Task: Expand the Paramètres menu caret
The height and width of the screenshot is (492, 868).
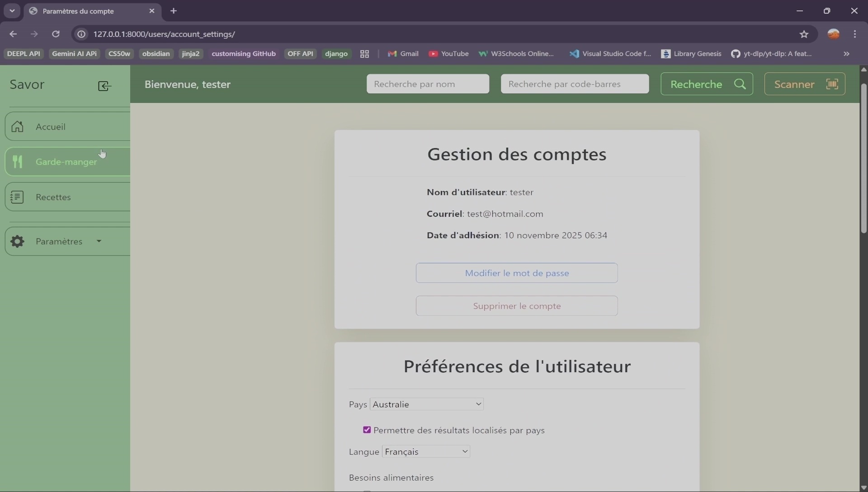Action: point(99,241)
